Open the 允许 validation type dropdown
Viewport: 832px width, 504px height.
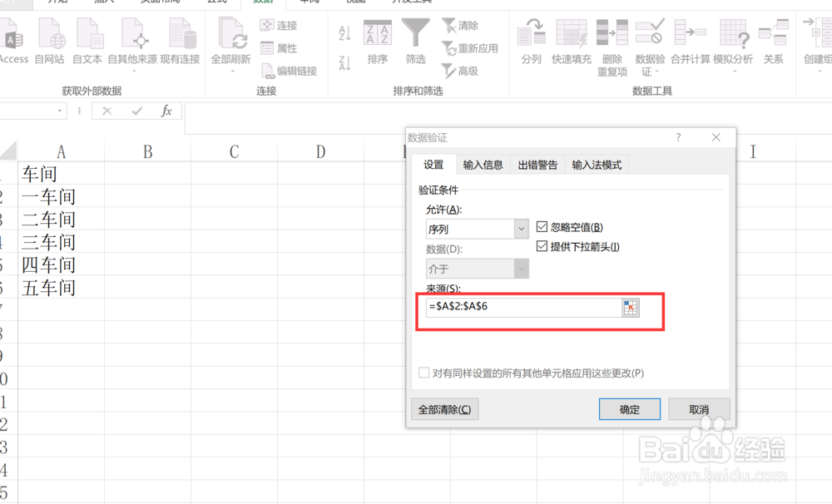click(523, 228)
